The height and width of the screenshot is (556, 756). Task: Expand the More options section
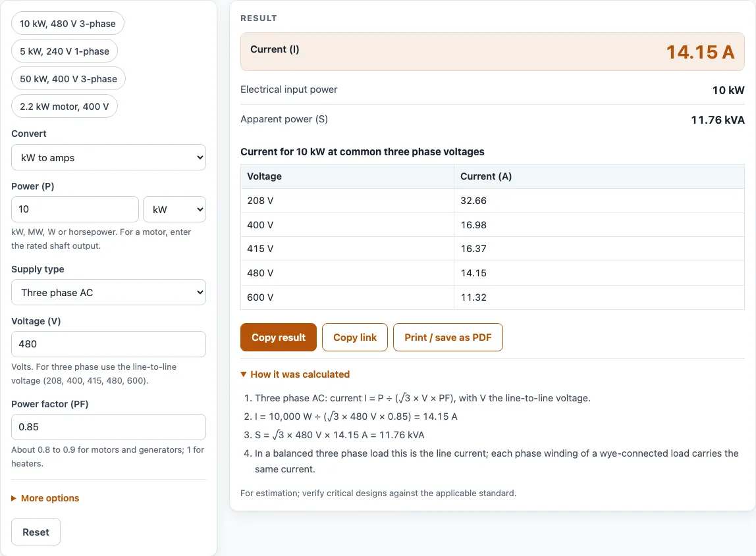pyautogui.click(x=45, y=498)
